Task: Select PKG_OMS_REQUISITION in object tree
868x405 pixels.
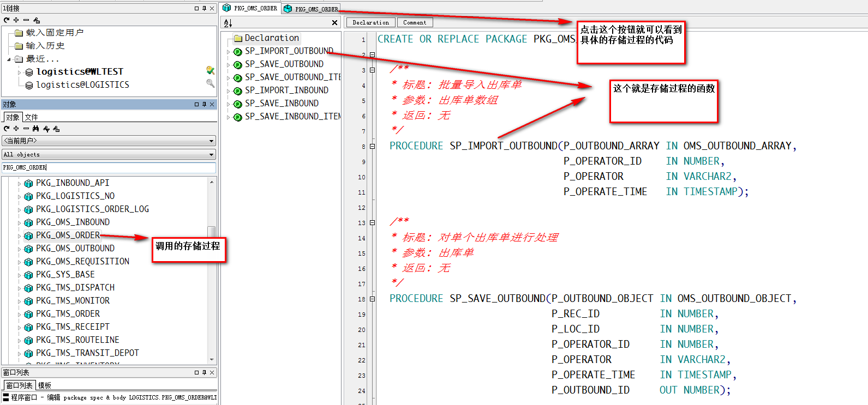Action: 82,262
